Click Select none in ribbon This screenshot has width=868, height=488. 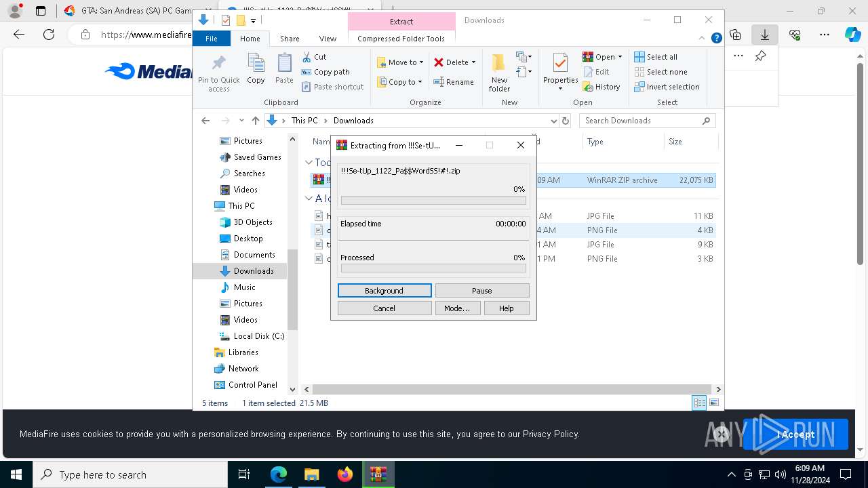660,72
